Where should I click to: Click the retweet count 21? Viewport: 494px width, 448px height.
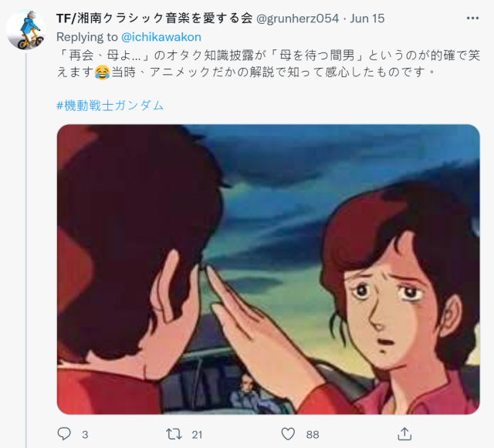[x=197, y=435]
